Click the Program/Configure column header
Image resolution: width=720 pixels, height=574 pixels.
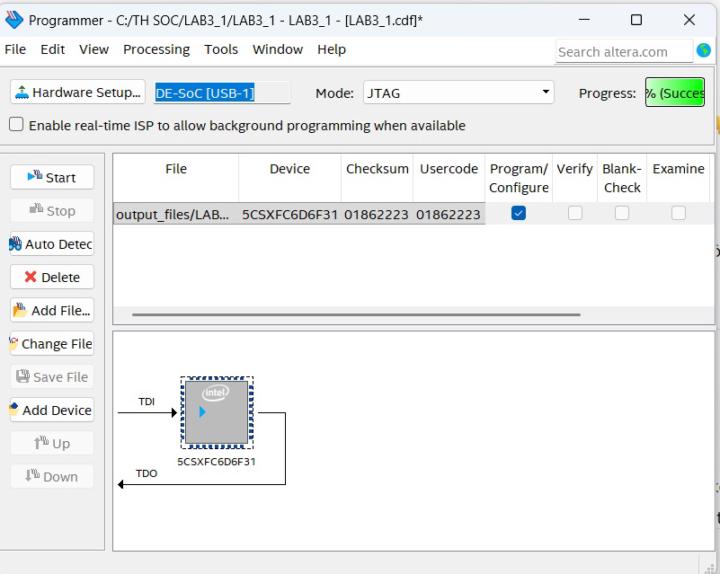pos(518,178)
